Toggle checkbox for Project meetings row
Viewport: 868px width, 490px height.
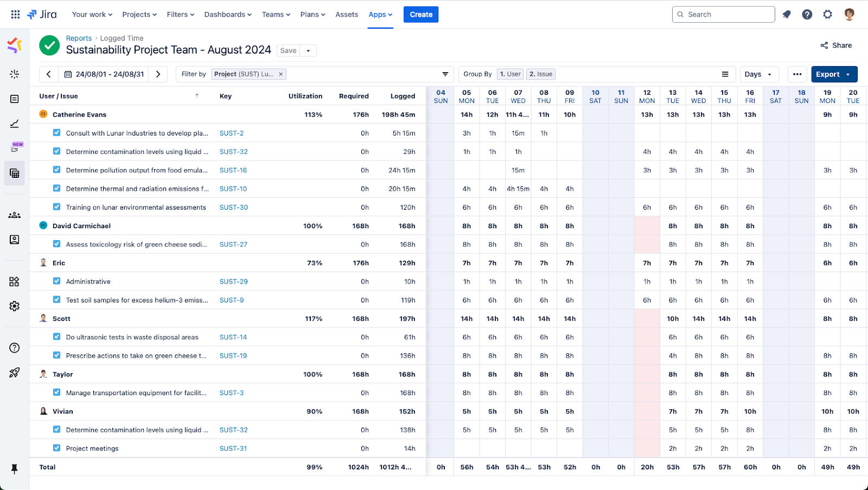click(x=57, y=448)
